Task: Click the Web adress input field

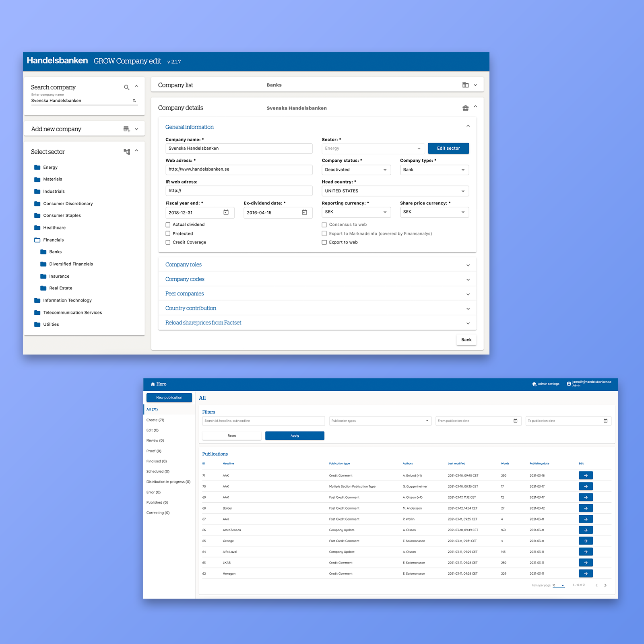Action: pyautogui.click(x=239, y=170)
